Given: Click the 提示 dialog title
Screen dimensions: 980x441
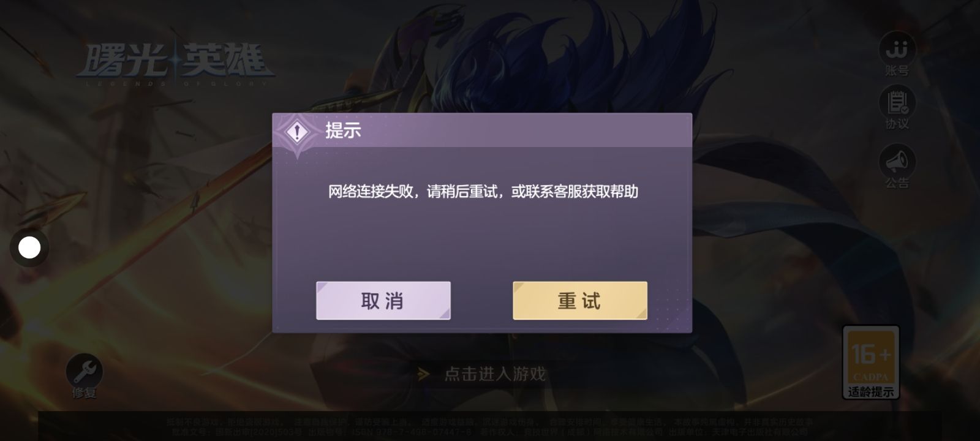Looking at the screenshot, I should (343, 130).
